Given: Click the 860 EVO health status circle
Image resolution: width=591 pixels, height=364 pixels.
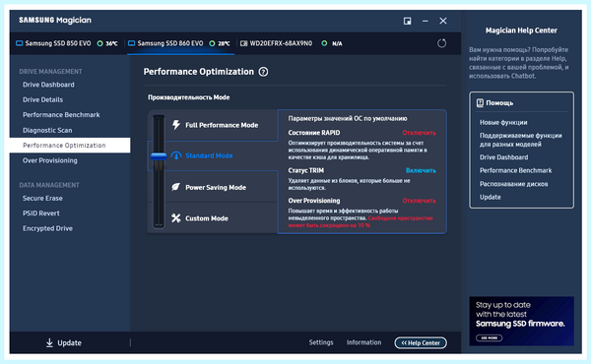Looking at the screenshot, I should [x=212, y=43].
